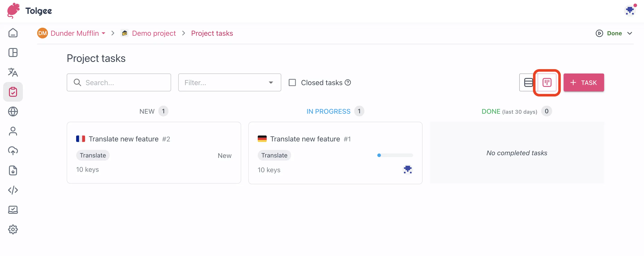Click inside the Search field

click(x=118, y=82)
